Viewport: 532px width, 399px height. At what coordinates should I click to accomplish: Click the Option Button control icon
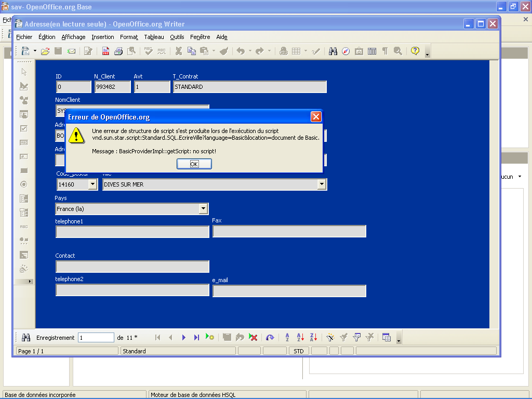pyautogui.click(x=24, y=184)
